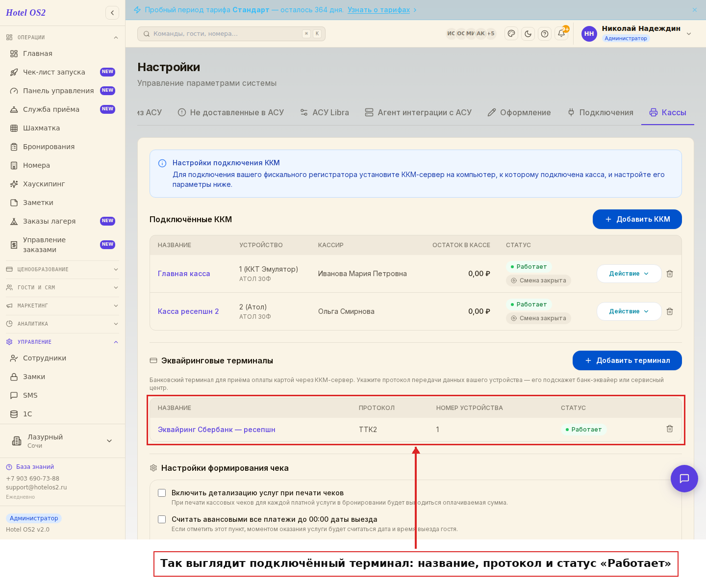
Task: Open the База знаний link
Action: point(35,467)
